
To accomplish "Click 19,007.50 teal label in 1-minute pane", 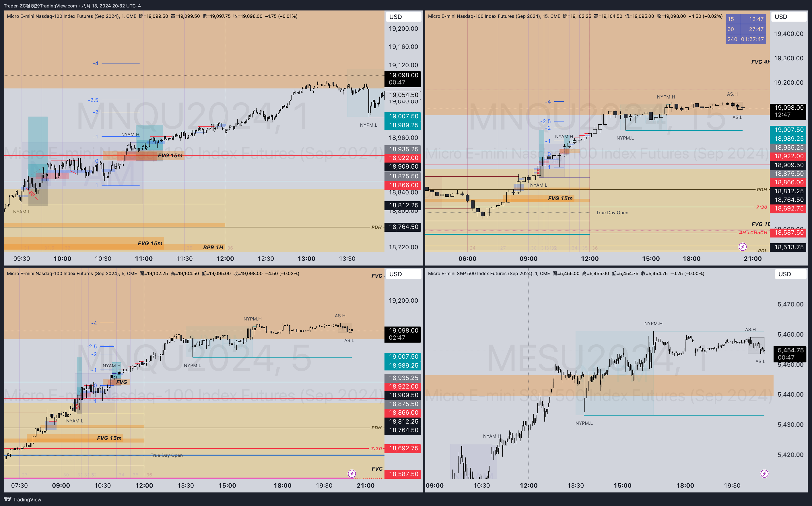I will click(x=403, y=116).
